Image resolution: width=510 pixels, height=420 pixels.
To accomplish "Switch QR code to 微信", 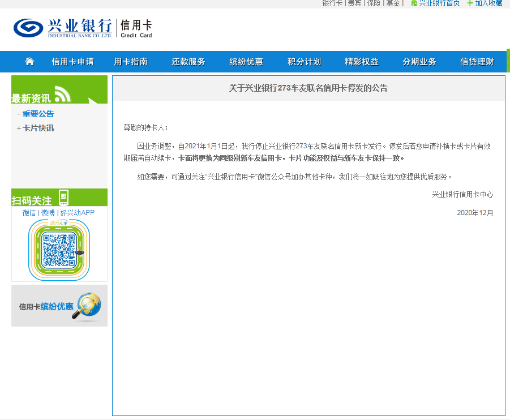I will pyautogui.click(x=29, y=213).
